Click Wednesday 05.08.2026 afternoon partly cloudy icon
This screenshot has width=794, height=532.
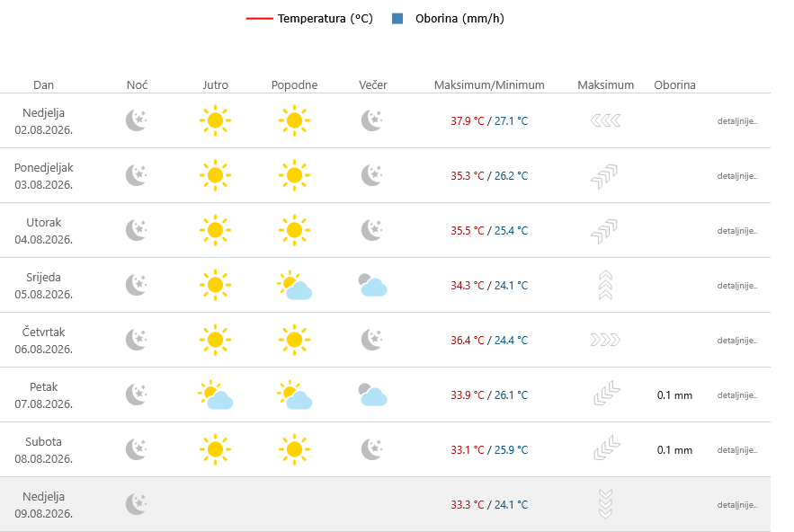tap(294, 285)
